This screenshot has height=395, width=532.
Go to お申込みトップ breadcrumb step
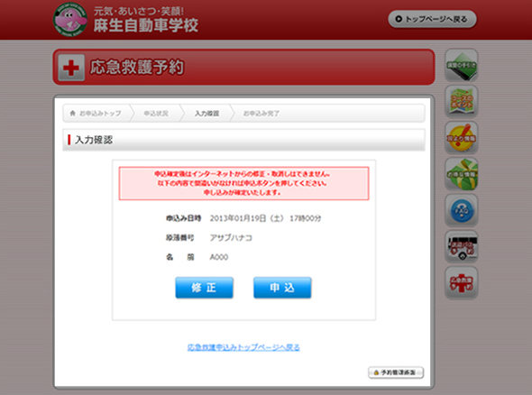point(96,114)
